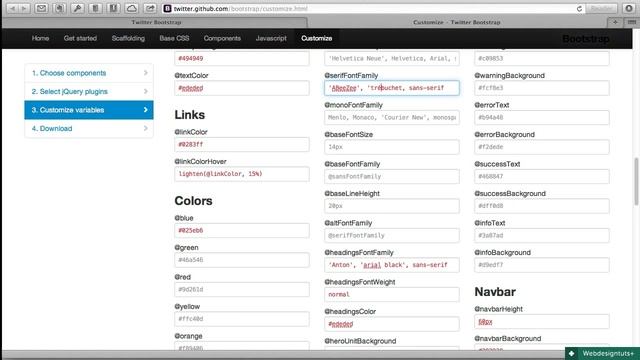Click the @monoFontFamily input field
Image resolution: width=640 pixels, height=360 pixels.
tap(392, 118)
